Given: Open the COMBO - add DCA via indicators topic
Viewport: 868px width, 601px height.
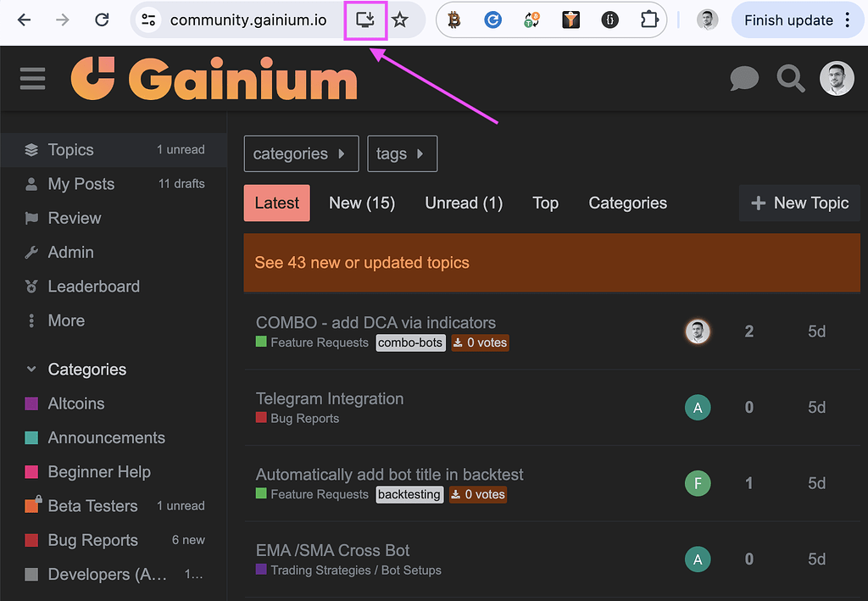Looking at the screenshot, I should tap(376, 323).
